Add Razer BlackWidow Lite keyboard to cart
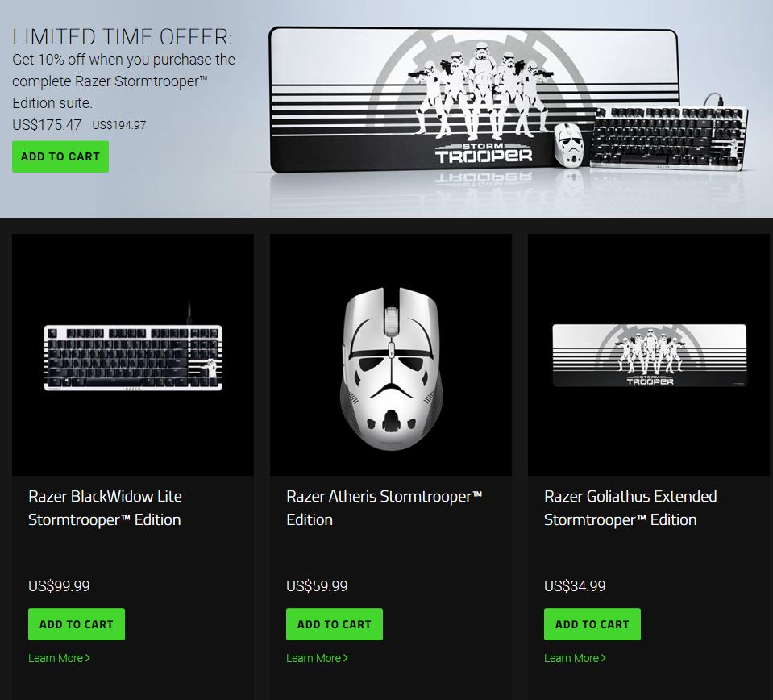 click(x=77, y=624)
